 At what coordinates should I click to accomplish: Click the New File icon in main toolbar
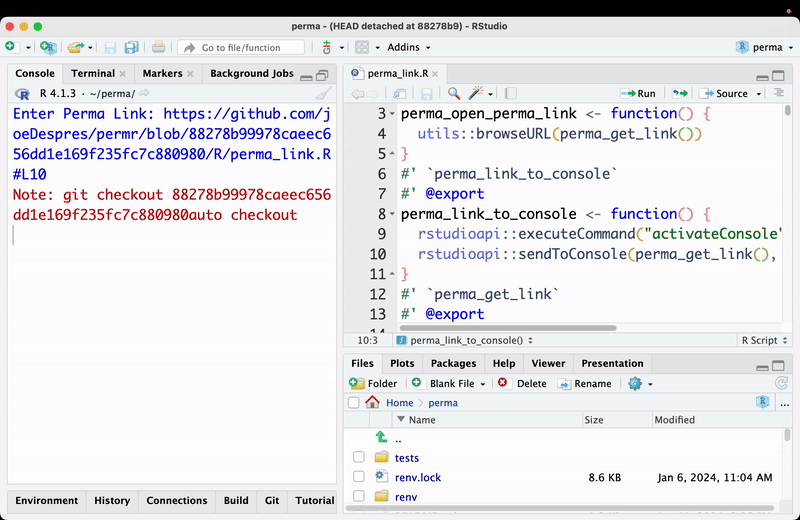coord(11,47)
